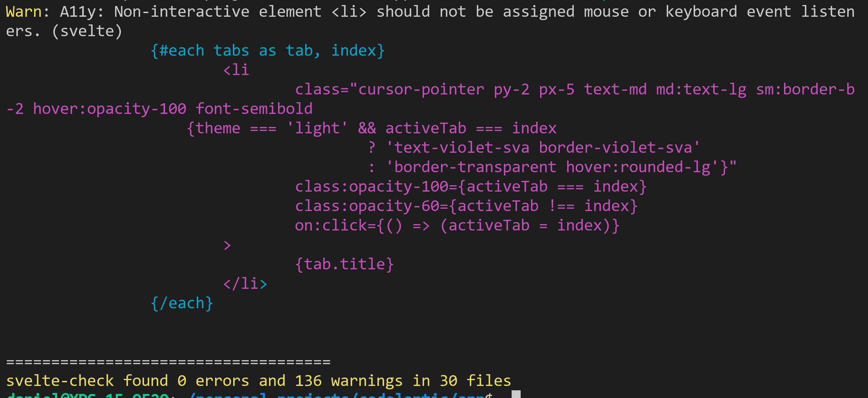
Task: Click the "'border-transparent hover:rounded-lg'" line
Action: 552,167
